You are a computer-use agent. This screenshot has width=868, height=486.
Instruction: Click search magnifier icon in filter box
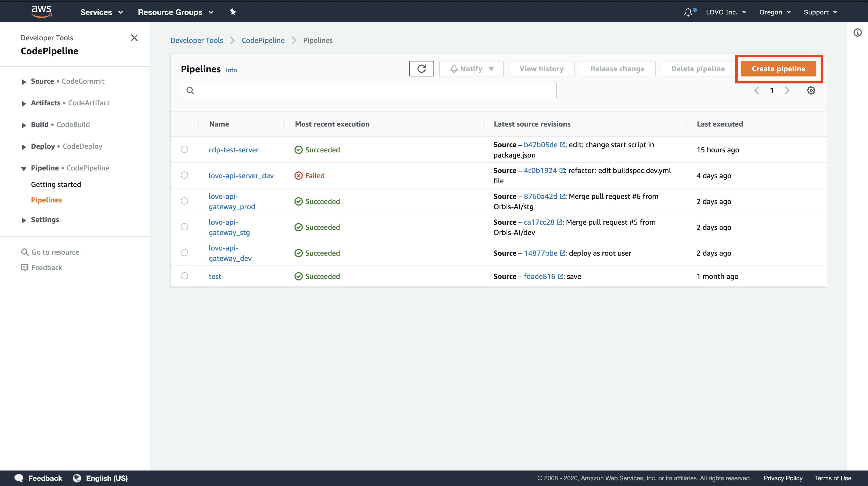pyautogui.click(x=190, y=90)
